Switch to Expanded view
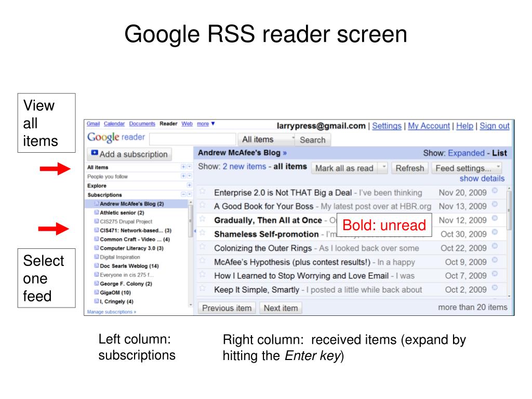532x399 pixels. click(x=466, y=153)
